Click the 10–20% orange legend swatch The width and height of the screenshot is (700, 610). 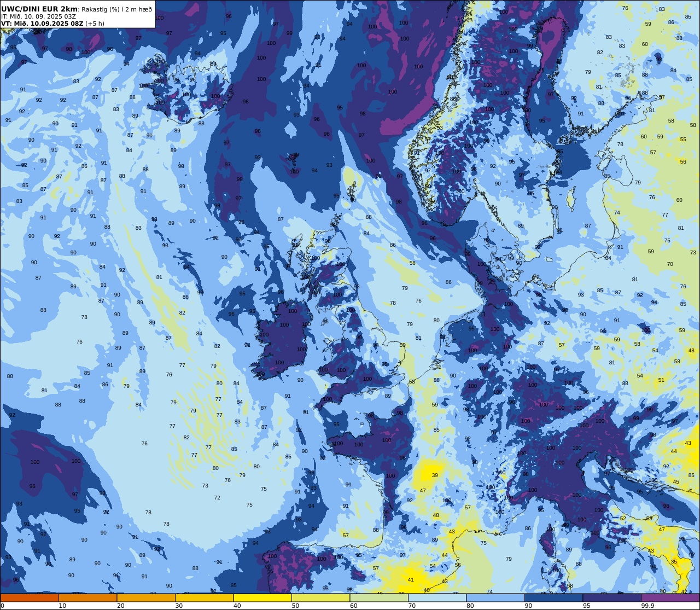pyautogui.click(x=87, y=598)
